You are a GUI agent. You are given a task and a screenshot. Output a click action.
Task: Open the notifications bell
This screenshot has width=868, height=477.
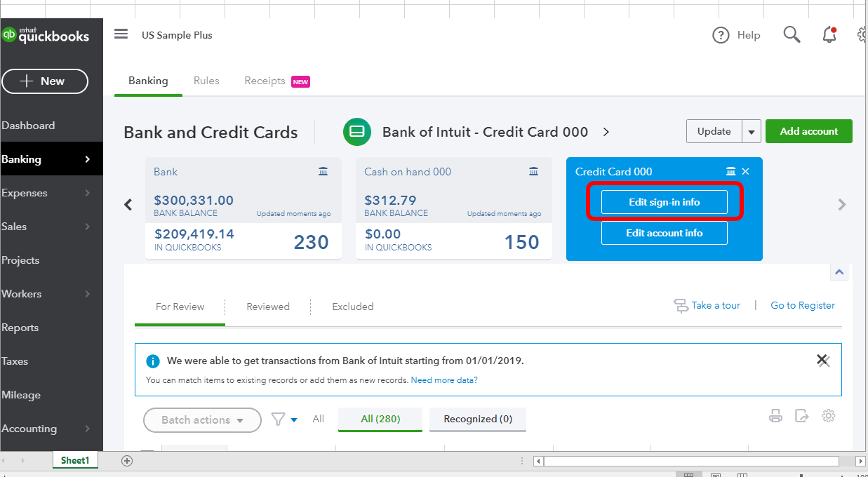pyautogui.click(x=829, y=34)
